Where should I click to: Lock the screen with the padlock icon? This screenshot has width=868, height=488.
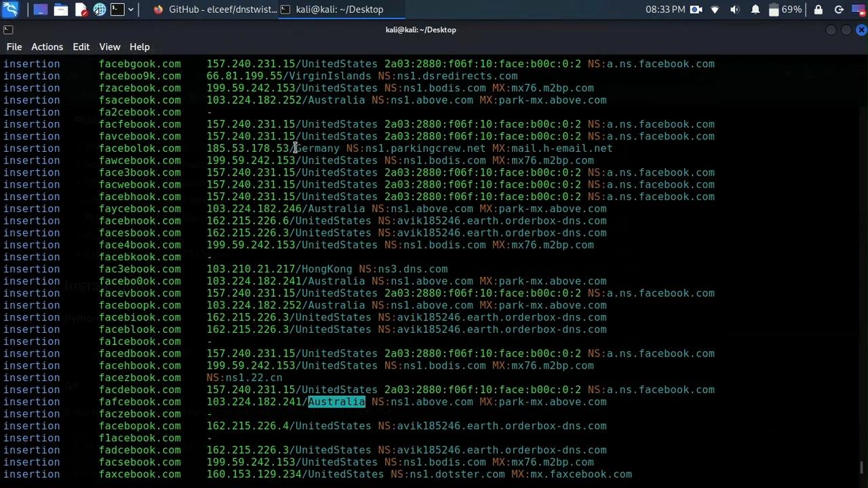818,9
